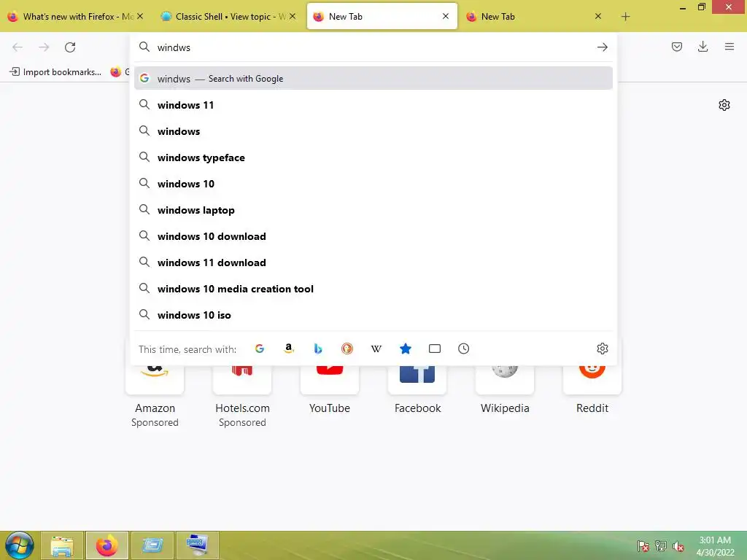Viewport: 747px width, 560px height.
Task: Click the Windows Start orb
Action: tap(19, 545)
